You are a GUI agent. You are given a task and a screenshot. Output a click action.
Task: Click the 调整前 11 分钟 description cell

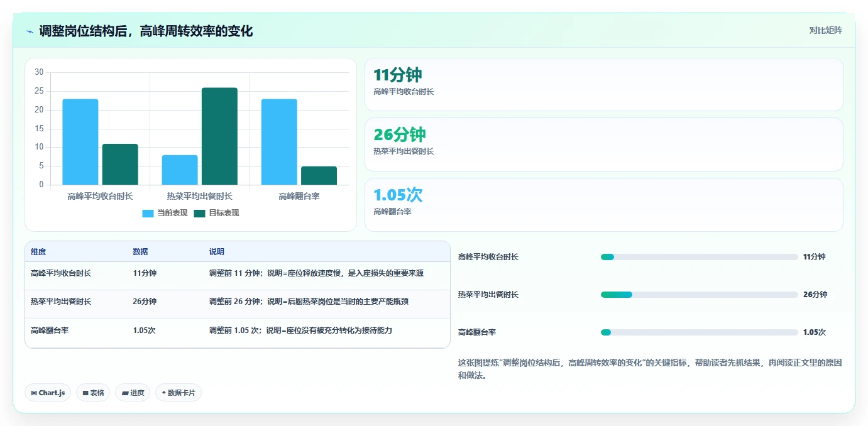(x=316, y=273)
